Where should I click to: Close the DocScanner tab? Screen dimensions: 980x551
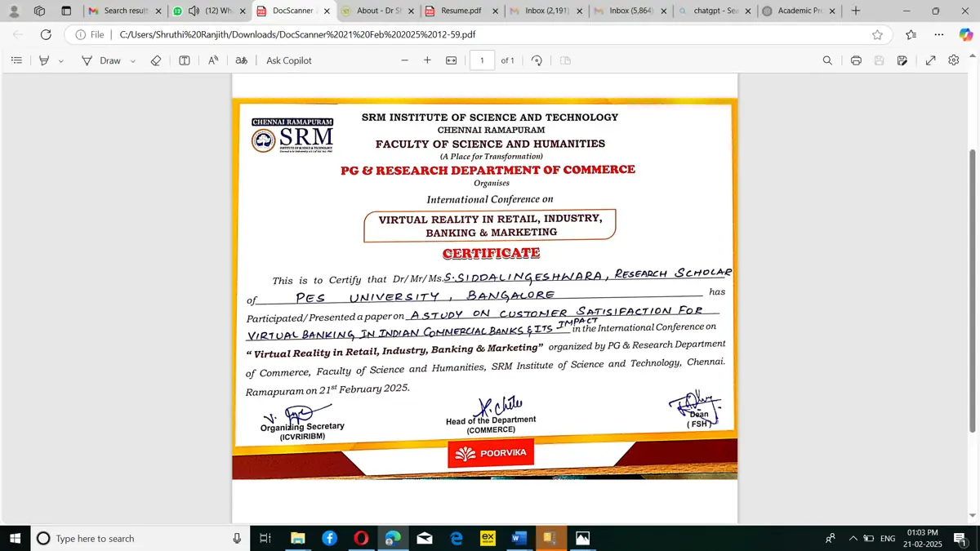[x=327, y=11]
